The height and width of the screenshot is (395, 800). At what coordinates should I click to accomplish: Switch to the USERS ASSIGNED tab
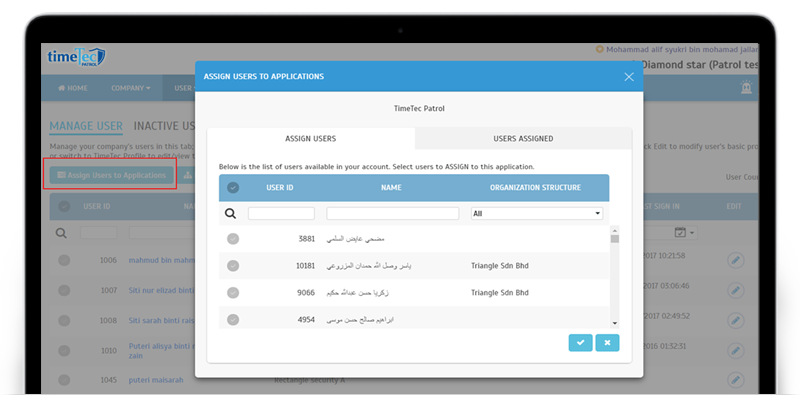tap(523, 138)
